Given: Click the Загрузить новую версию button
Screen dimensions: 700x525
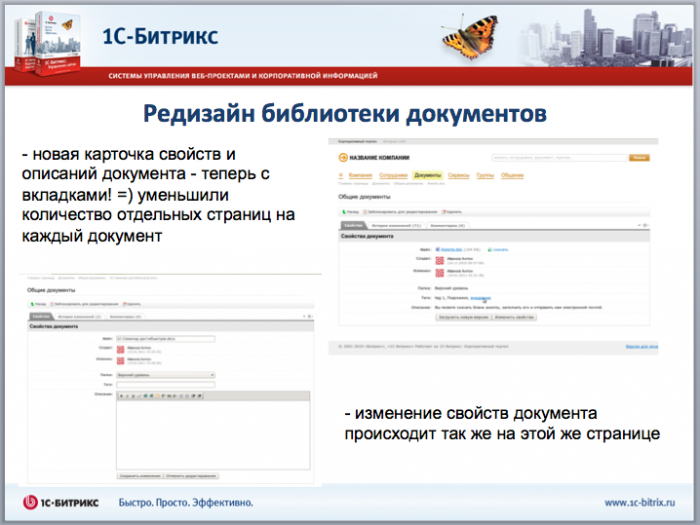Looking at the screenshot, I should click(x=463, y=317).
